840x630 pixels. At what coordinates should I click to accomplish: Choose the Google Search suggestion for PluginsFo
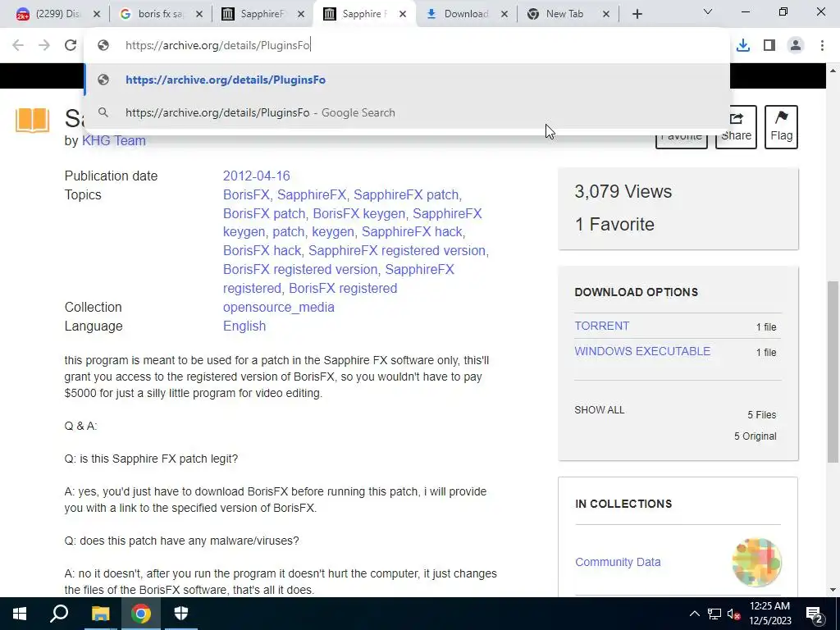tap(407, 112)
